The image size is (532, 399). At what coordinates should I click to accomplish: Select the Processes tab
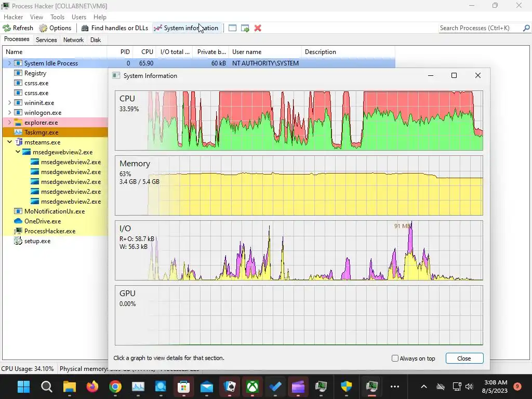17,39
